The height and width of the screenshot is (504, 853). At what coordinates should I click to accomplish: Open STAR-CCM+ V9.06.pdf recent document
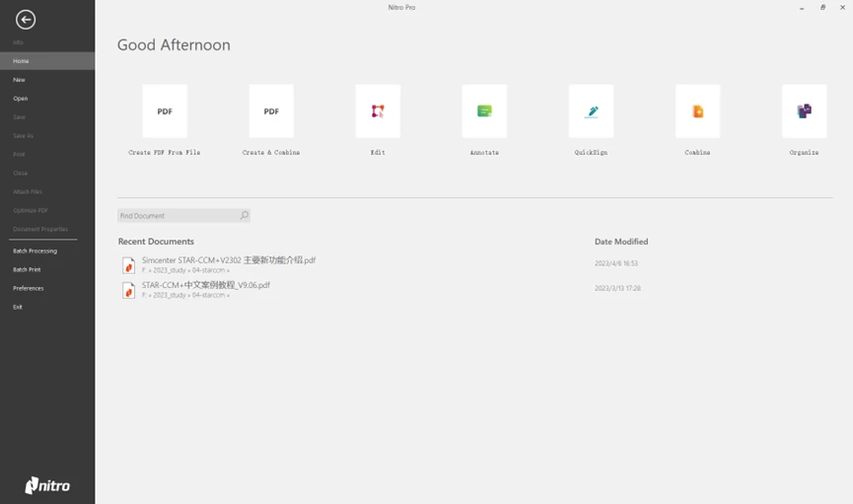point(206,285)
